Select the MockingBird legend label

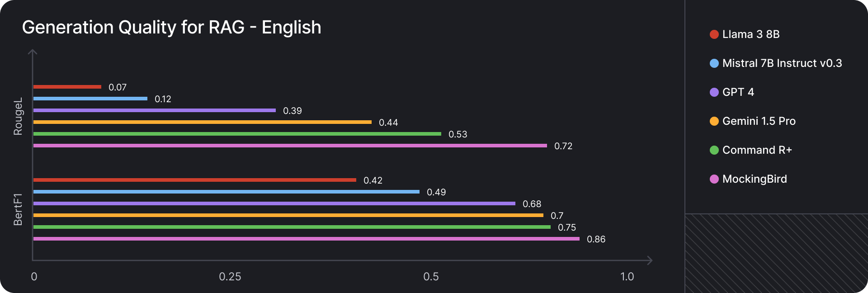[x=755, y=179]
